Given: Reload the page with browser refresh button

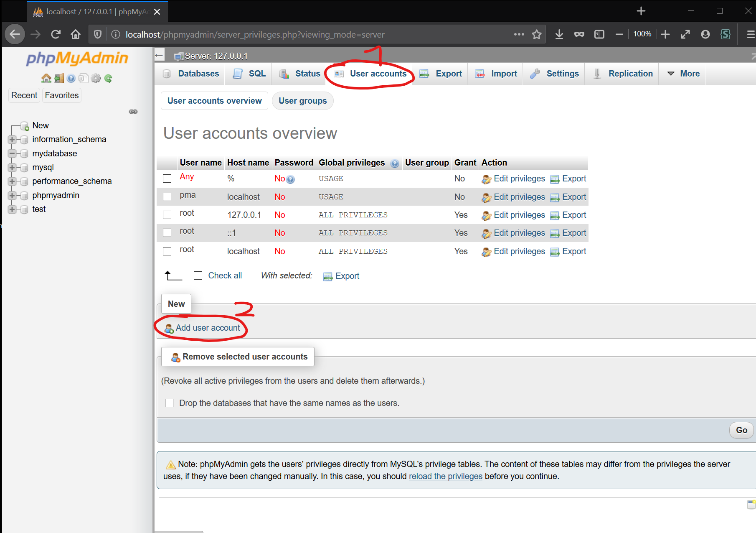Looking at the screenshot, I should [56, 34].
